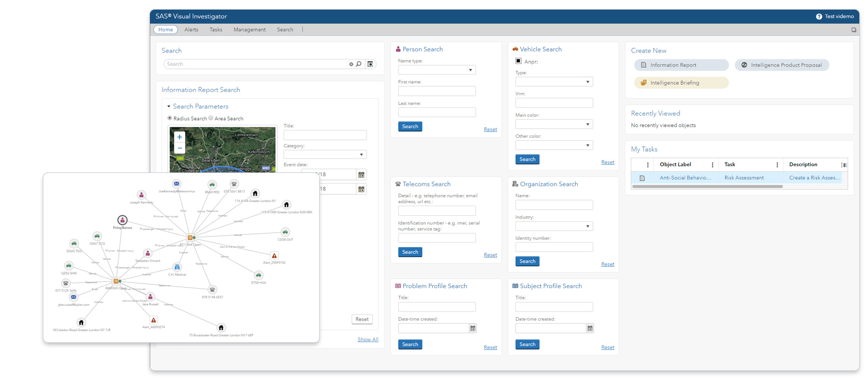Open the Object Label column options menu
The width and height of the screenshot is (868, 380).
[712, 165]
